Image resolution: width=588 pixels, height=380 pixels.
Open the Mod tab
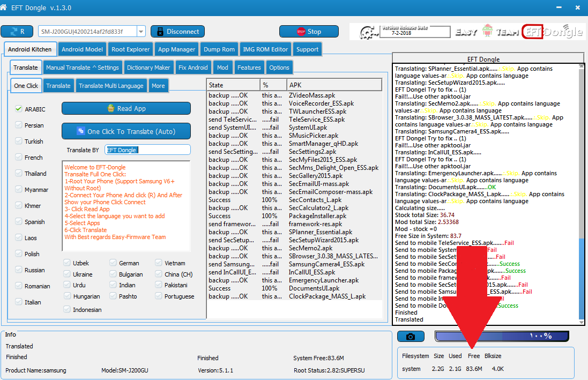(x=222, y=68)
